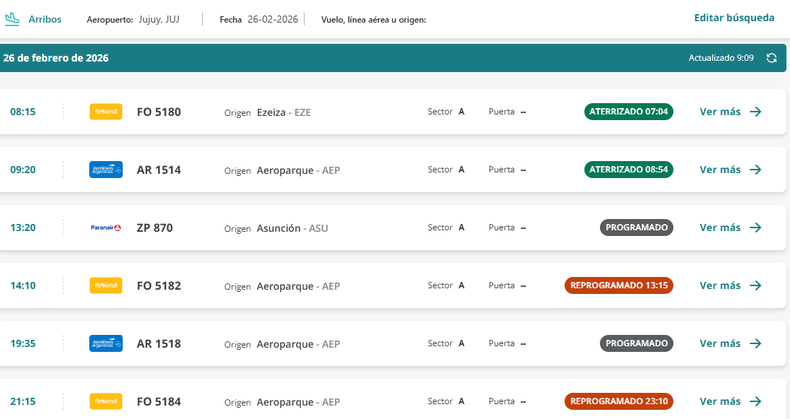
Task: Expand Ver más for flight ZP 870
Action: [x=730, y=228]
